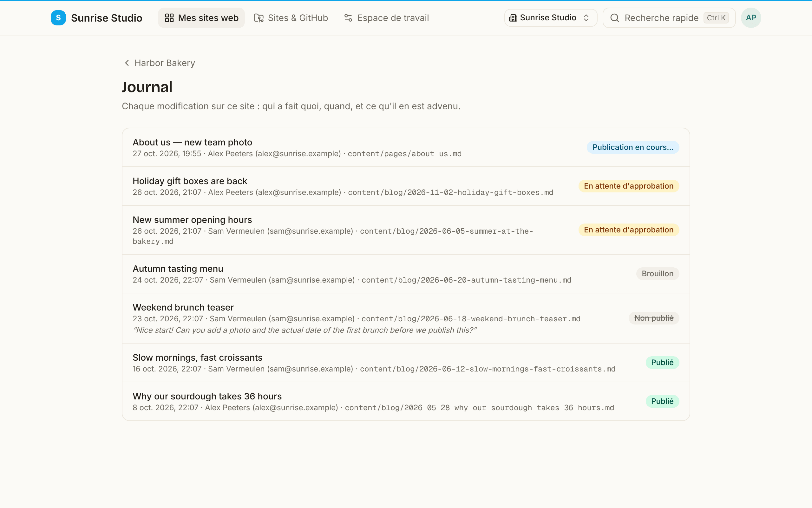
Task: Open the Holiday gift boxes are back entry
Action: tap(406, 186)
